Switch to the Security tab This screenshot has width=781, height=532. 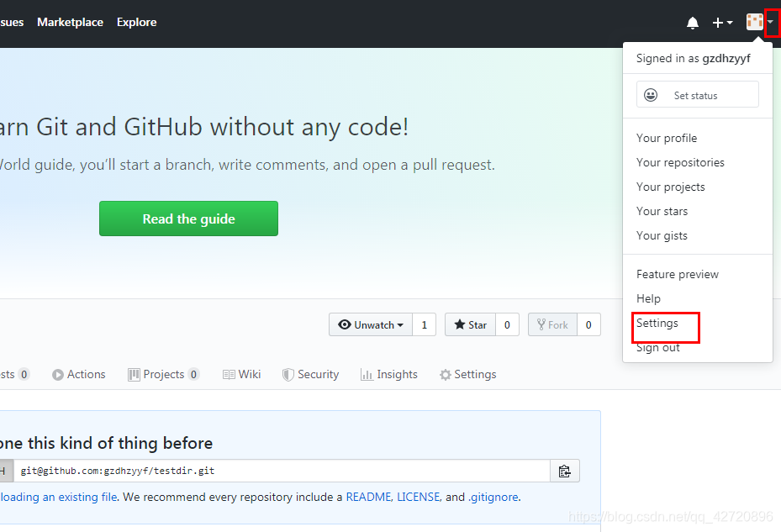click(x=310, y=374)
